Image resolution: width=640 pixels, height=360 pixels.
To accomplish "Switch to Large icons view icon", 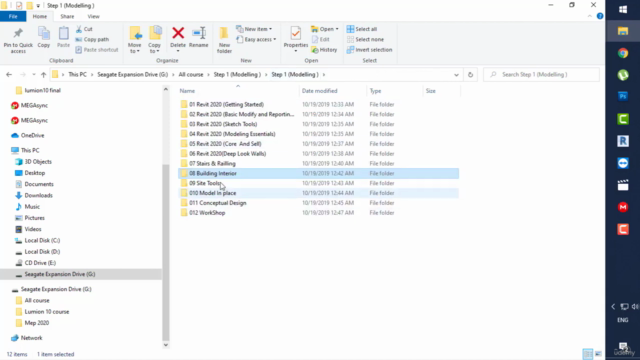I will point(598,354).
